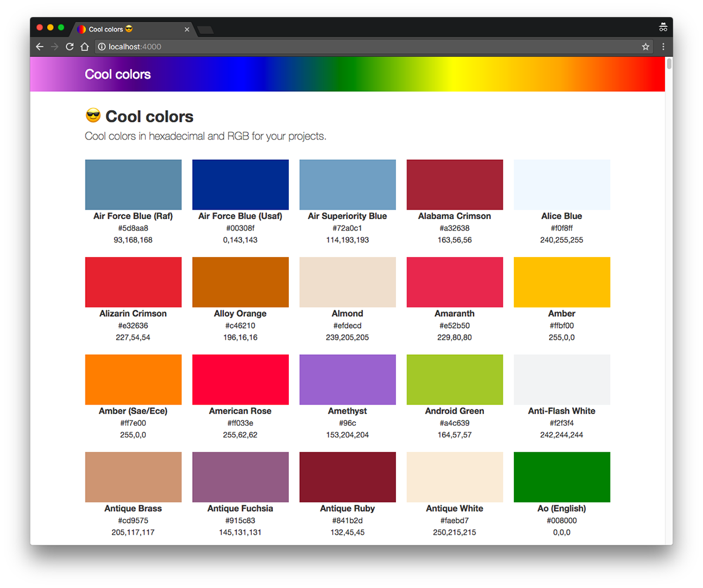Click the Android Green color swatch
The image size is (703, 588).
pyautogui.click(x=455, y=379)
